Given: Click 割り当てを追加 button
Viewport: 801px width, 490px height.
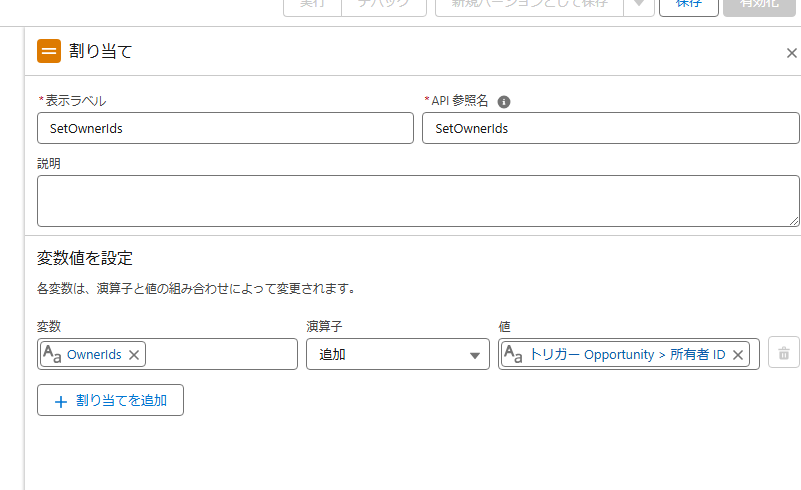Looking at the screenshot, I should (110, 400).
